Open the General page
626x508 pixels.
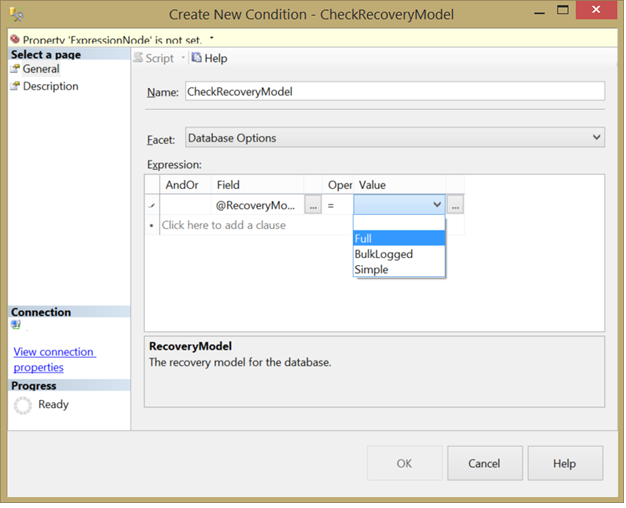tap(41, 69)
